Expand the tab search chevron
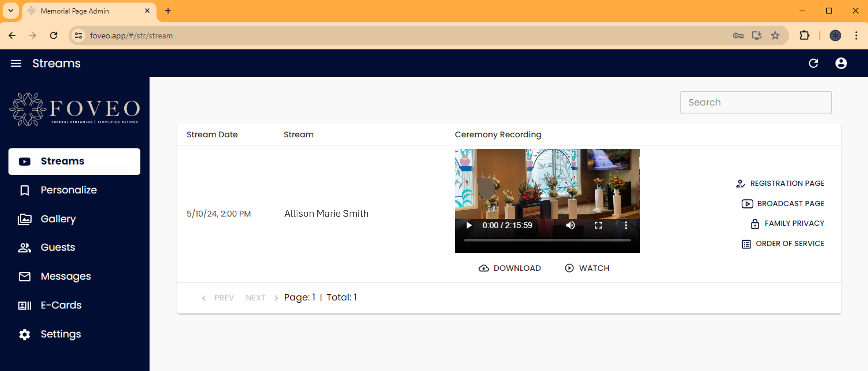The height and width of the screenshot is (371, 868). pos(11,11)
